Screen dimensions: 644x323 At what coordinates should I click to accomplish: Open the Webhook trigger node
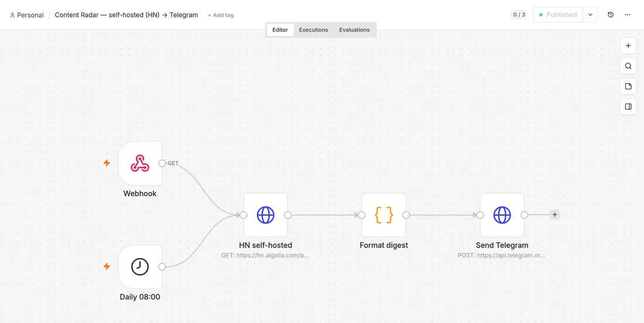point(140,163)
